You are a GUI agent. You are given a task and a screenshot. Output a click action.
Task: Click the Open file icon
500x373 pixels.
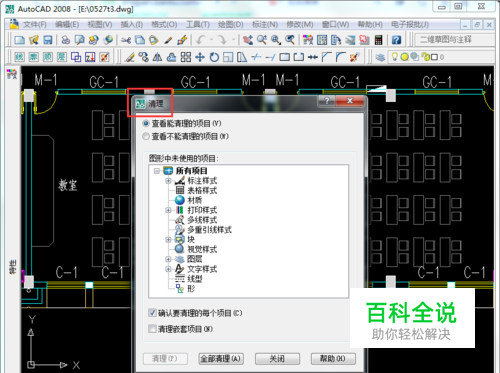34,40
